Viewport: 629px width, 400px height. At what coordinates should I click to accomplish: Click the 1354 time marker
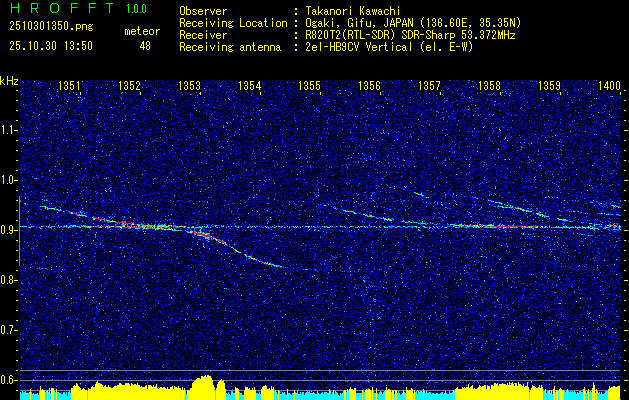249,86
